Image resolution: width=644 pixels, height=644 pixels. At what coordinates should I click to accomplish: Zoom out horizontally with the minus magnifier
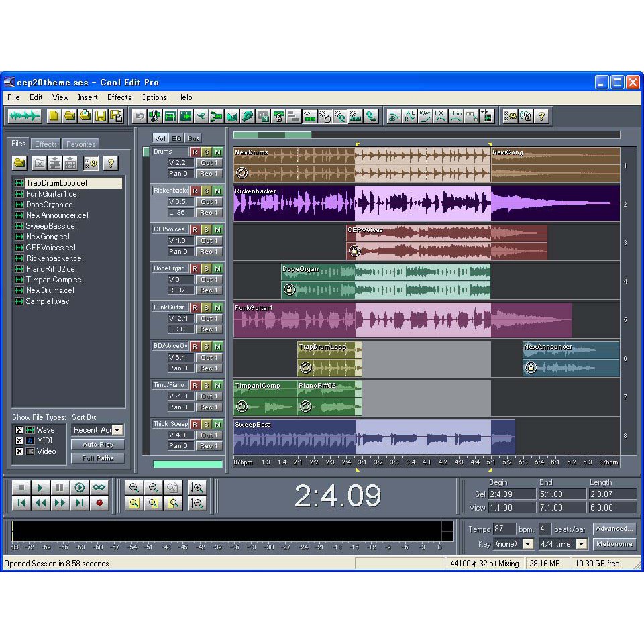[x=153, y=488]
